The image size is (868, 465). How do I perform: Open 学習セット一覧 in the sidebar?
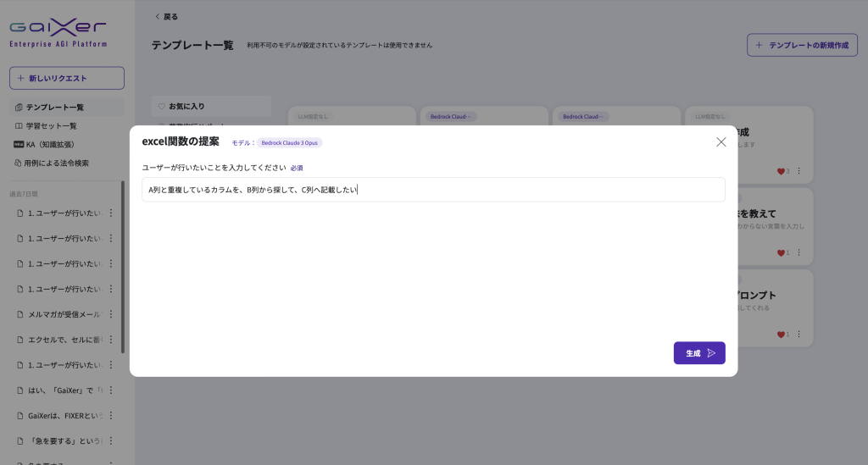click(x=50, y=126)
